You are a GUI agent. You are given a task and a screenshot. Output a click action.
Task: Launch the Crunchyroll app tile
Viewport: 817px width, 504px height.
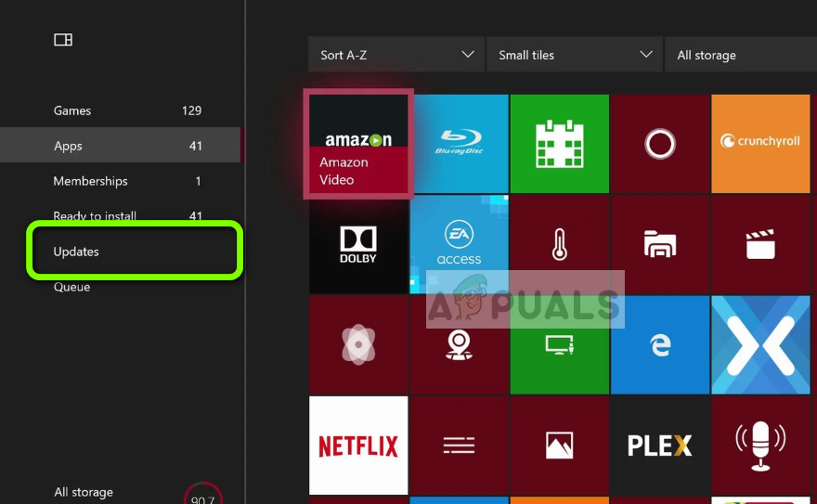[x=760, y=144]
